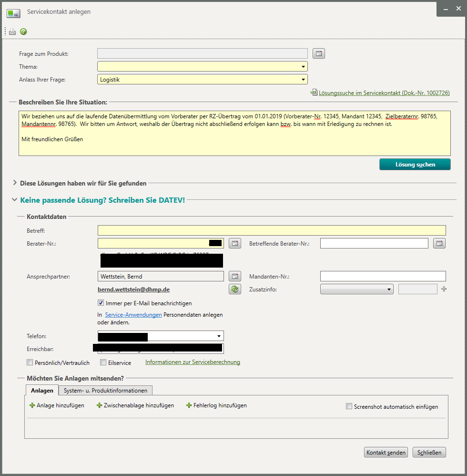Open the Thema dropdown
This screenshot has width=467, height=476.
[203, 66]
